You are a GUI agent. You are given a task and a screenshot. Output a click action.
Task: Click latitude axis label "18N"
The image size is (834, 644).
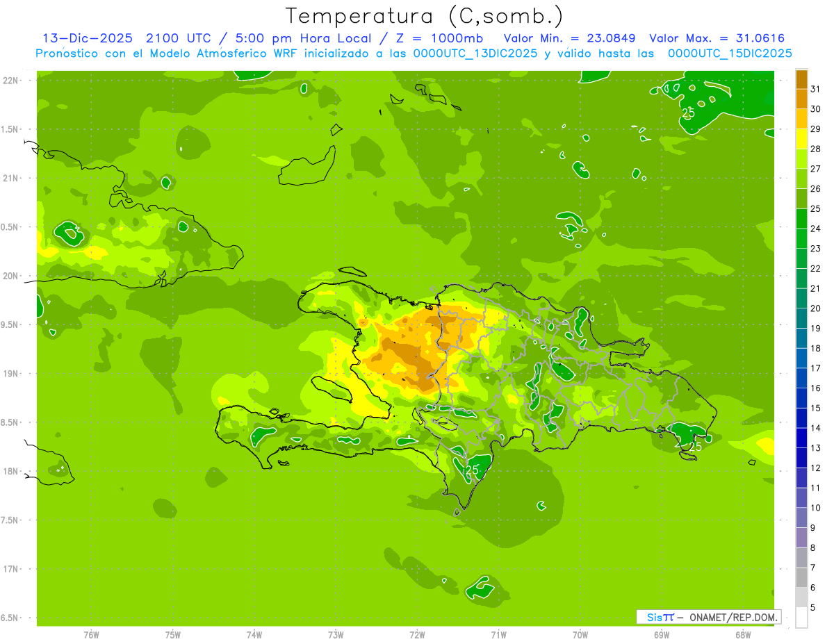pos(10,471)
